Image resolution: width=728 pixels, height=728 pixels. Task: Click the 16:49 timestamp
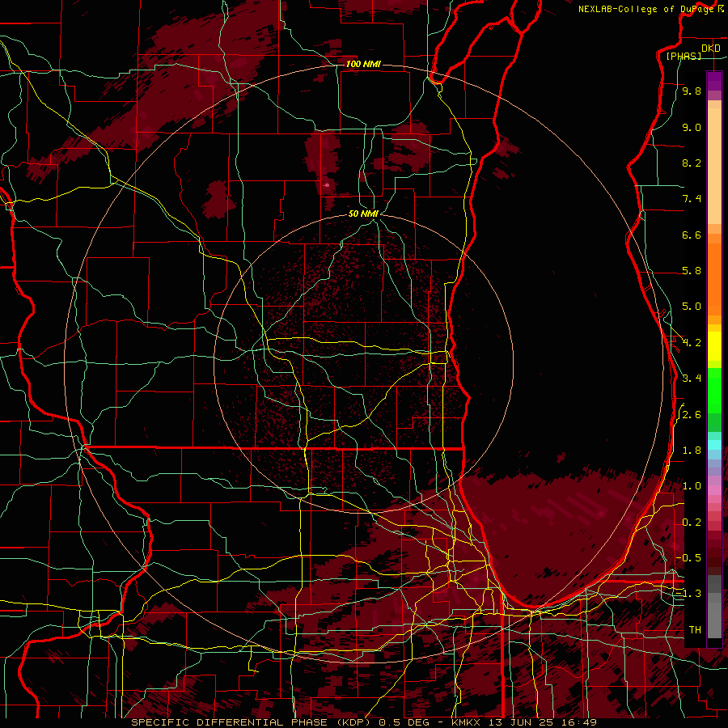pyautogui.click(x=578, y=722)
